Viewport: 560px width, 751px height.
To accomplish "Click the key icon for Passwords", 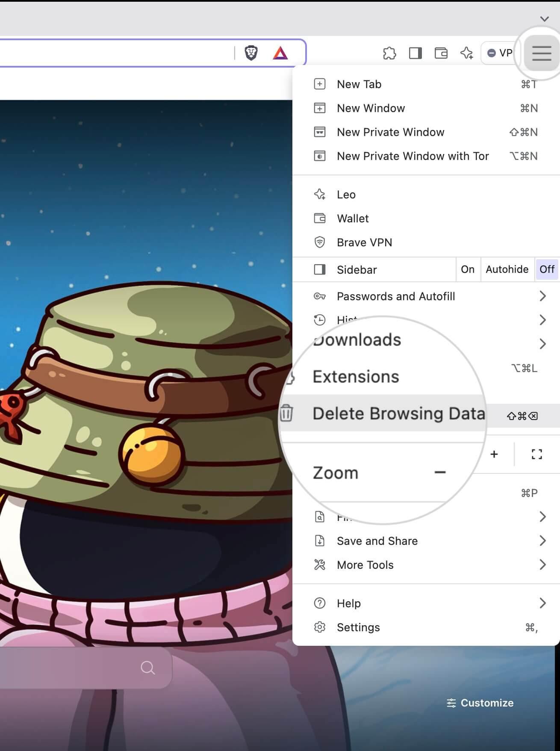I will (320, 296).
